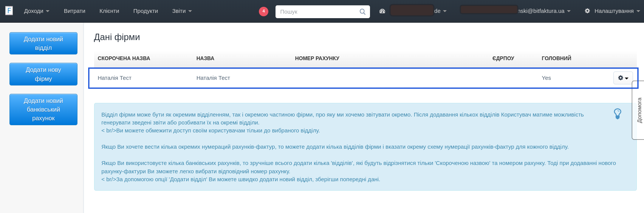Select the Продукти menu item

click(x=146, y=11)
